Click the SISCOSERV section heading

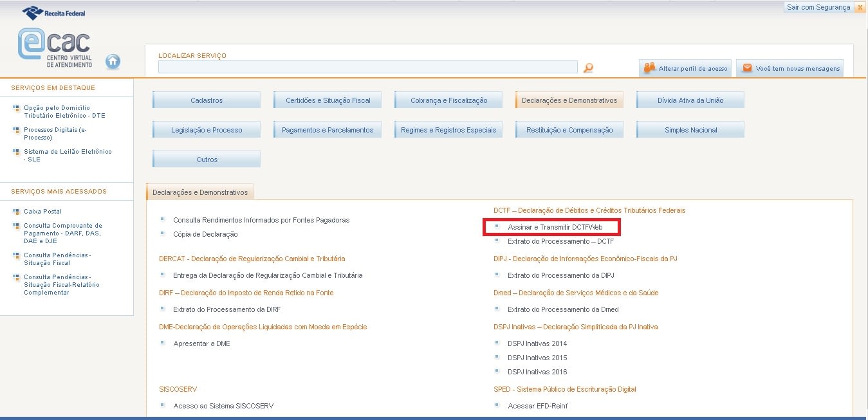coord(178,389)
